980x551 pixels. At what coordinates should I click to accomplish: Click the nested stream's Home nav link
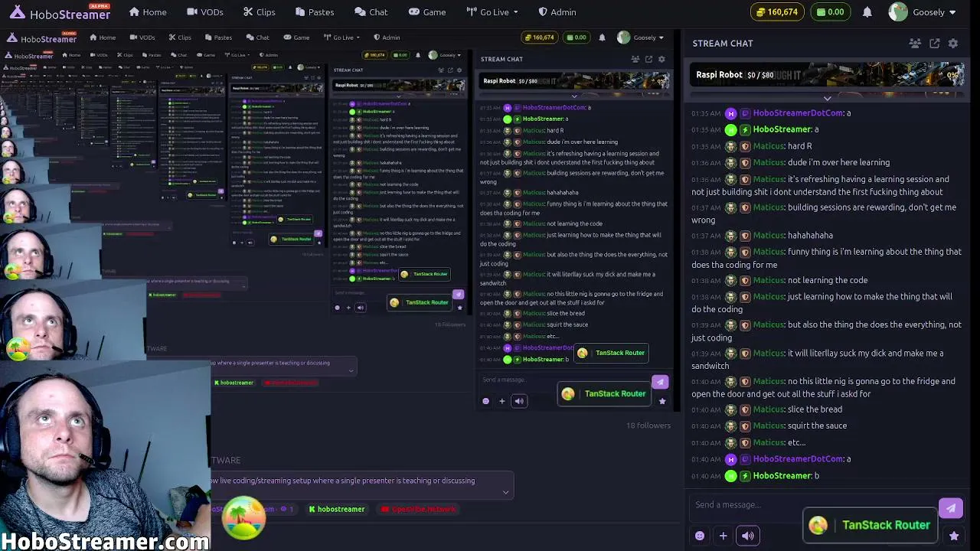pos(103,37)
